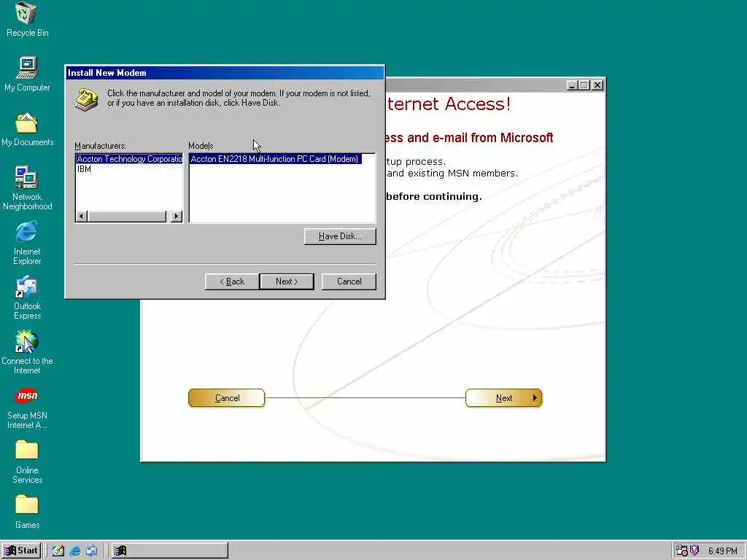Click the Install New Modem title bar
The height and width of the screenshot is (560, 747).
225,73
